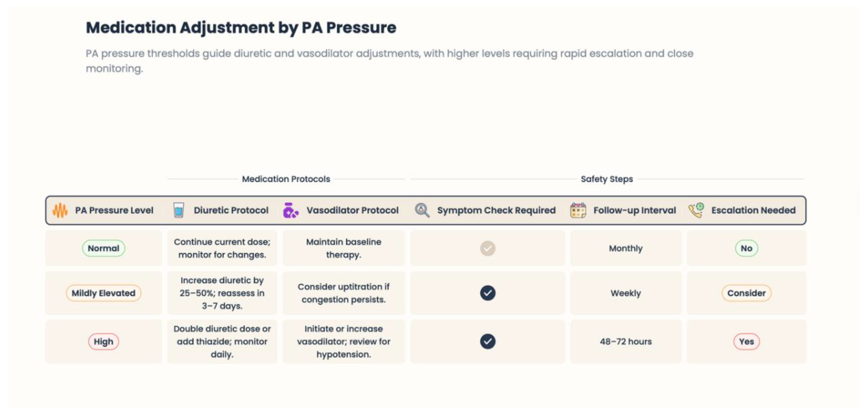Click the purple pill bottle Vasodilator icon
The height and width of the screenshot is (413, 868).
[290, 210]
